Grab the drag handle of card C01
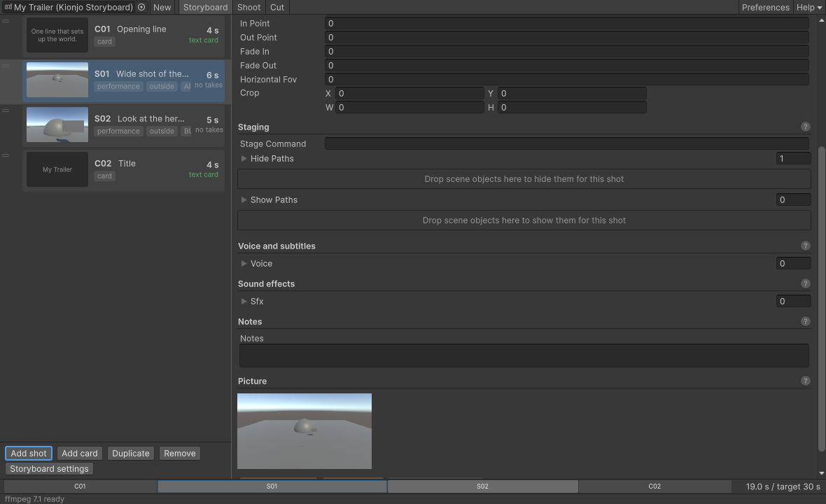This screenshot has height=504, width=826. click(x=6, y=21)
